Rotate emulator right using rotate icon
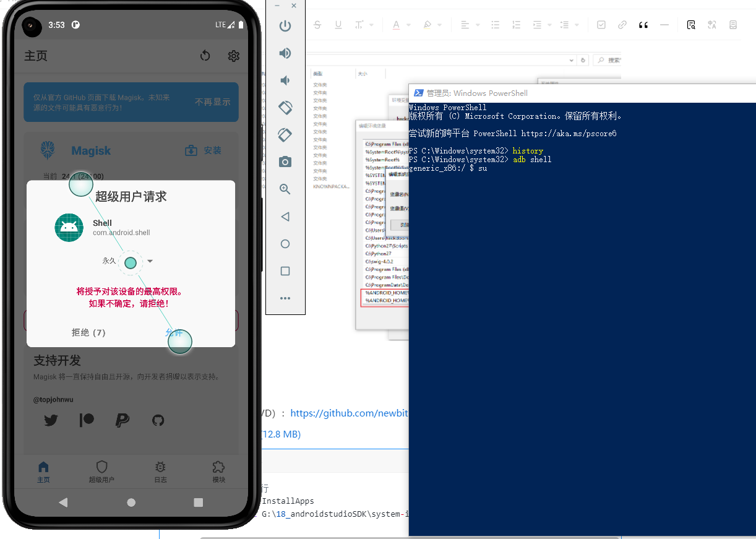Screen dimensions: 756x539 [285, 135]
